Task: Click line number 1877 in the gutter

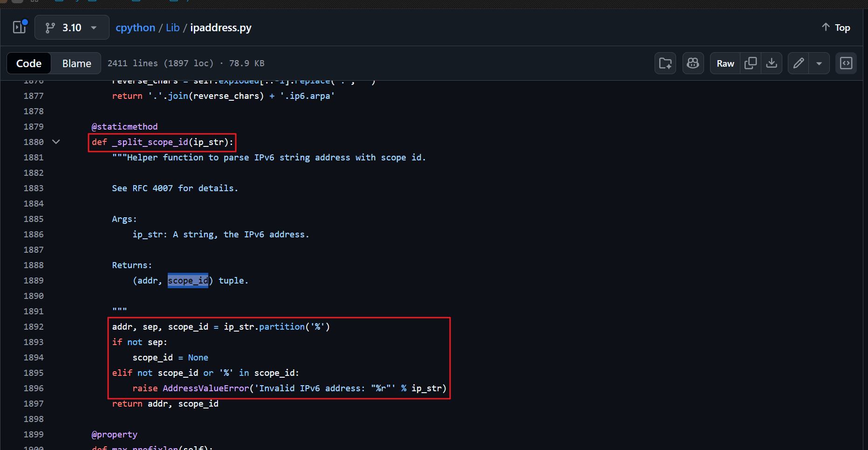Action: tap(34, 96)
